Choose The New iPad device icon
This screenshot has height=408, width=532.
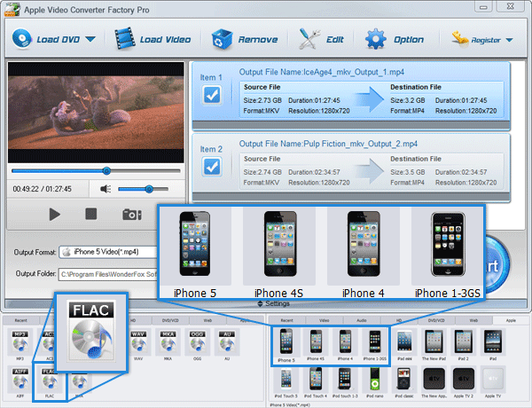point(434,345)
